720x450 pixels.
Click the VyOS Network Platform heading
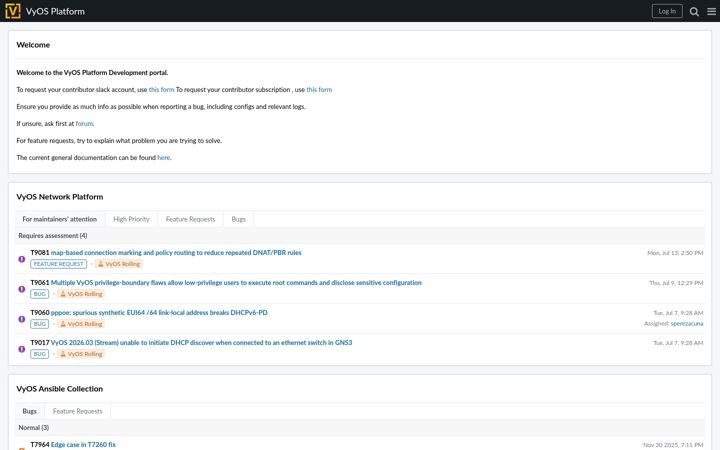tap(60, 197)
